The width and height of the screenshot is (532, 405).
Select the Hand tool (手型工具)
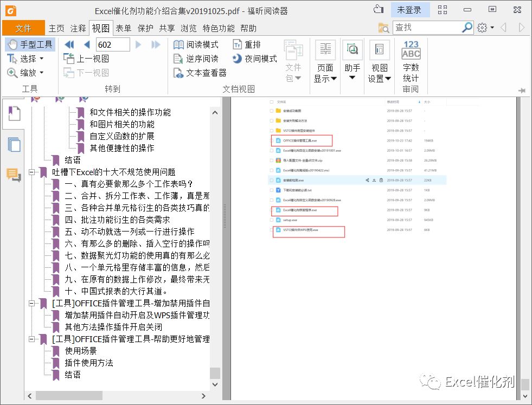tap(30, 44)
